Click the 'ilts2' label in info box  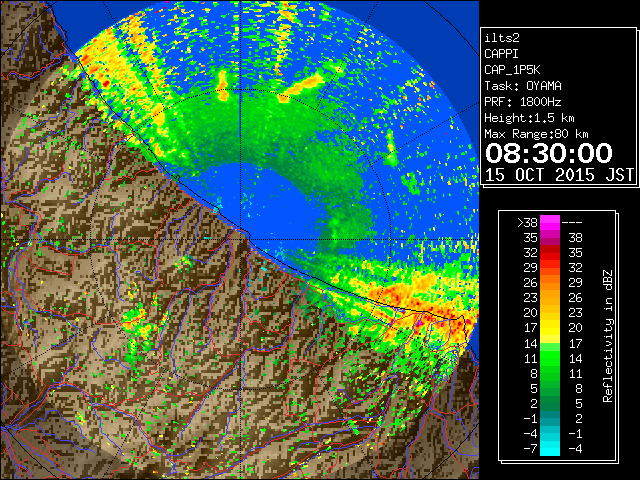(x=502, y=38)
